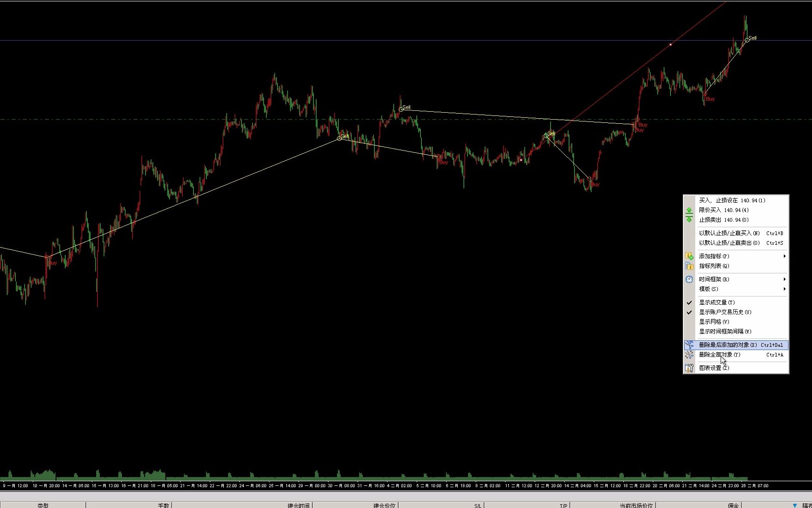Expand the 添加指标 submenu arrow
812x508 pixels.
(x=784, y=256)
